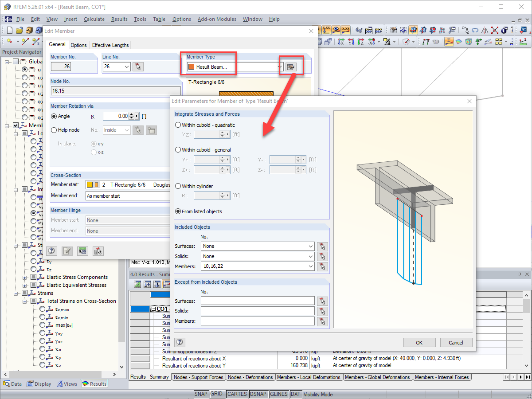Open the comment notes icon in Edit Member
The width and height of the screenshot is (532, 399).
(67, 251)
